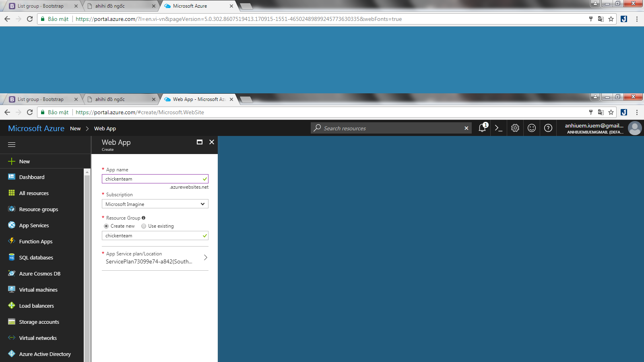Screen dimensions: 644x362
Task: Click the Load balancers icon
Action: [12, 306]
